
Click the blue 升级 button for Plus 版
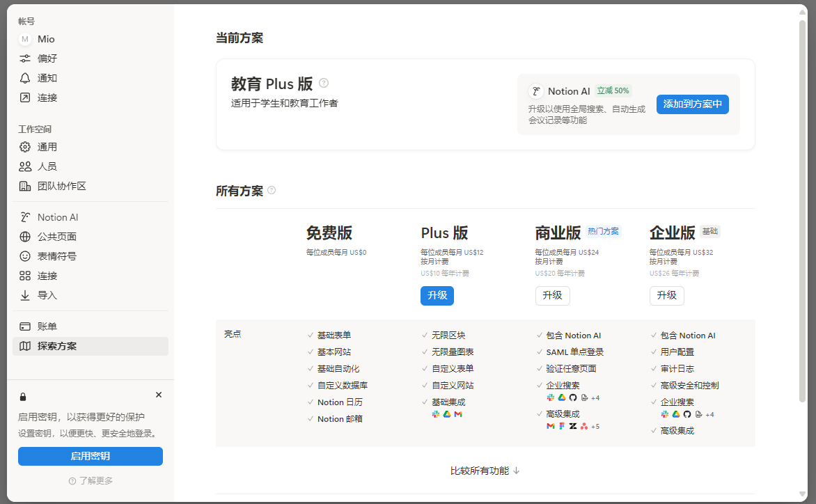(x=437, y=295)
